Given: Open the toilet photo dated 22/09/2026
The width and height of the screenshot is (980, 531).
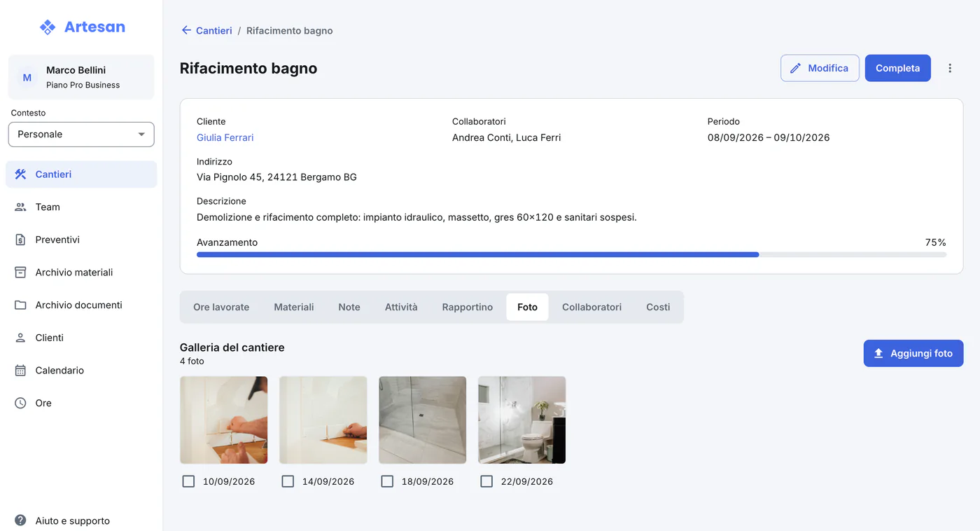Looking at the screenshot, I should click(x=522, y=420).
